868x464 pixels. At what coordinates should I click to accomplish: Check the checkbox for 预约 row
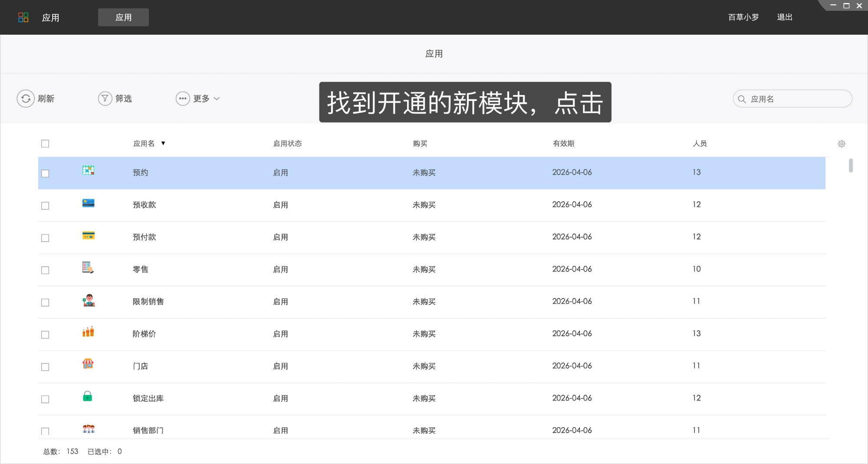pos(45,173)
